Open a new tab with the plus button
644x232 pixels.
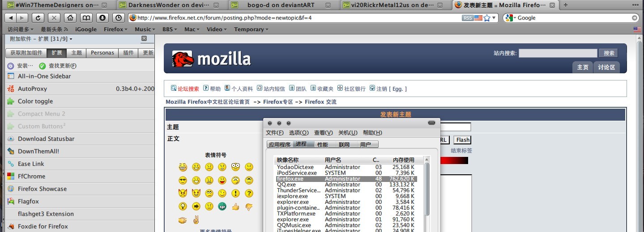coord(566,5)
